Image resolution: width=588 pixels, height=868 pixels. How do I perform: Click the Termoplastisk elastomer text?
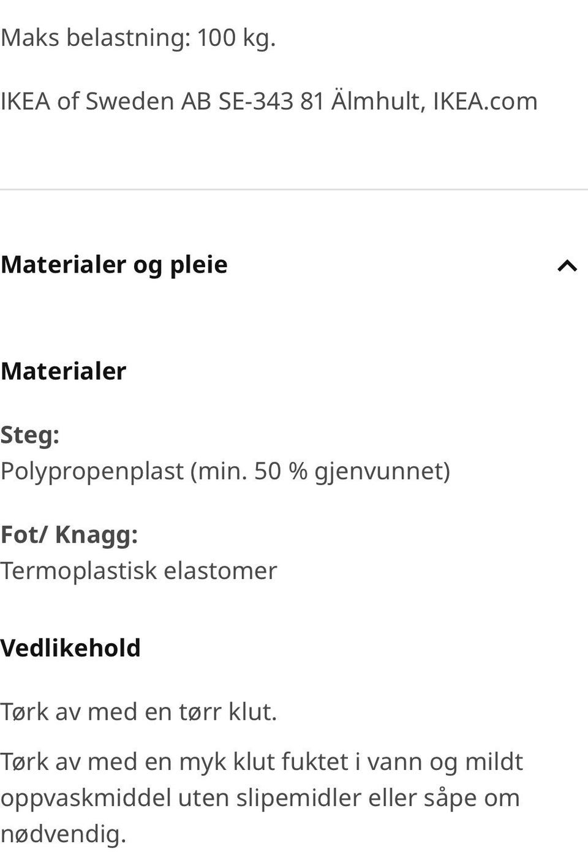pyautogui.click(x=138, y=571)
